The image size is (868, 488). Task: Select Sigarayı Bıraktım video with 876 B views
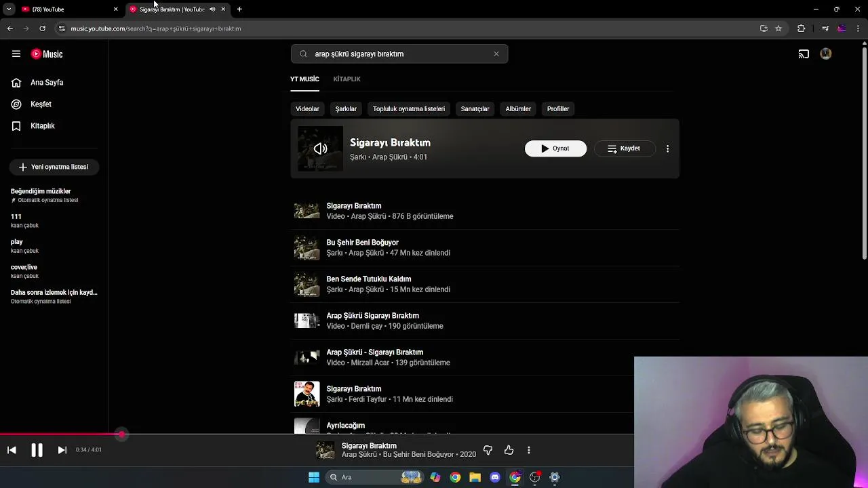pos(485,211)
